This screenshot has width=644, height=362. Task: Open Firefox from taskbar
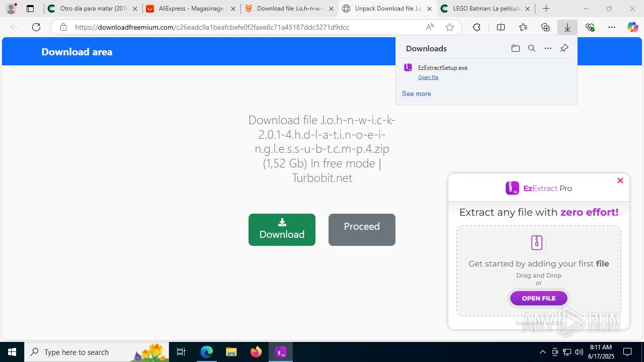point(256,352)
